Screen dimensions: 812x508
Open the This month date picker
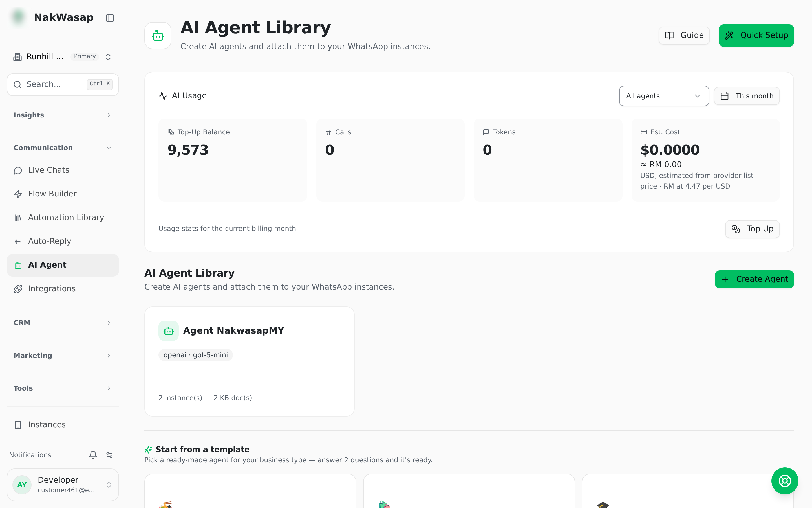[747, 96]
